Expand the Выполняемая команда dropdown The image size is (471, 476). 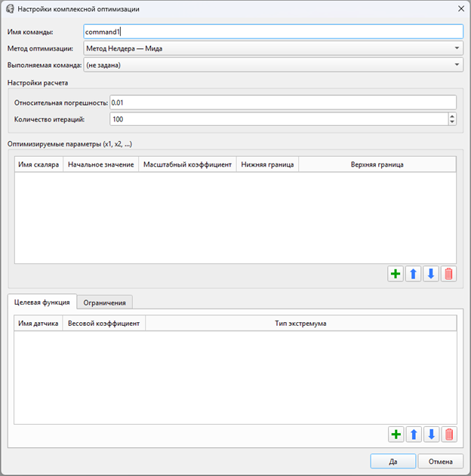[272, 65]
